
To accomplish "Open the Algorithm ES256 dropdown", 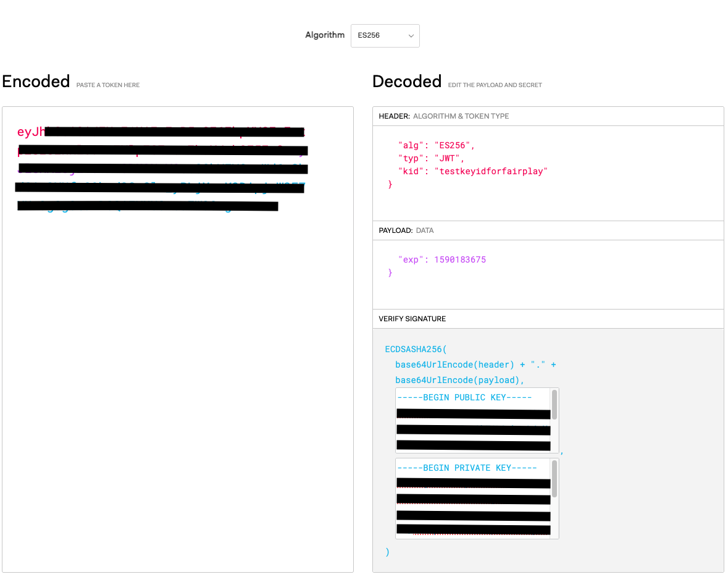I will [385, 36].
